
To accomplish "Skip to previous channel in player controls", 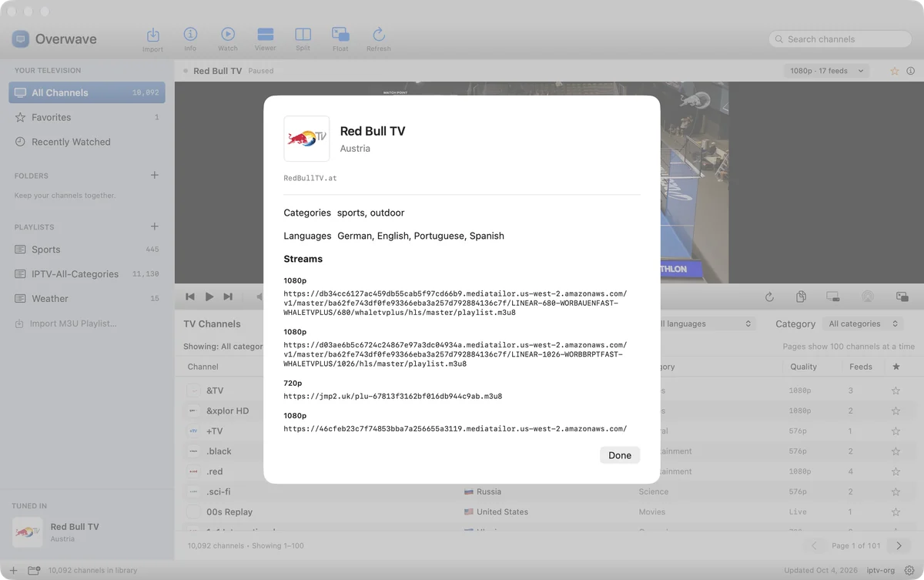I will point(190,297).
